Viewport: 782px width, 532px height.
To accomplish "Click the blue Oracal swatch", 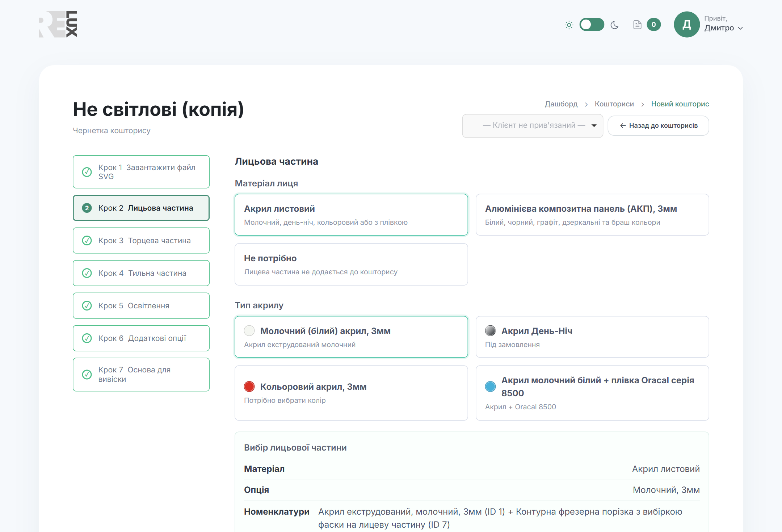I will tap(490, 387).
